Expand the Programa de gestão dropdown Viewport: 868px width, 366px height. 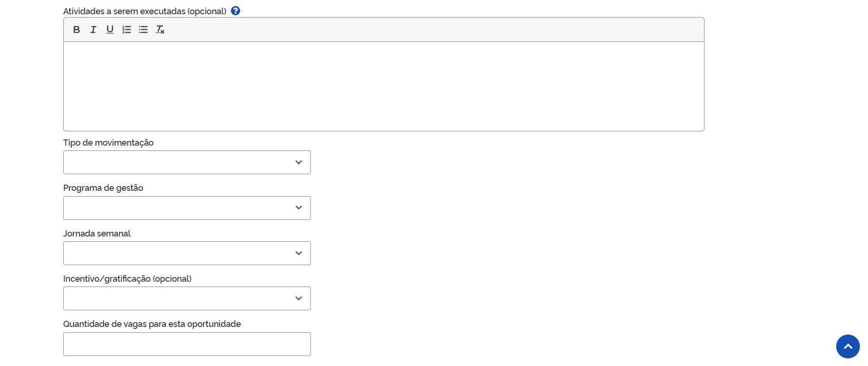coord(187,208)
